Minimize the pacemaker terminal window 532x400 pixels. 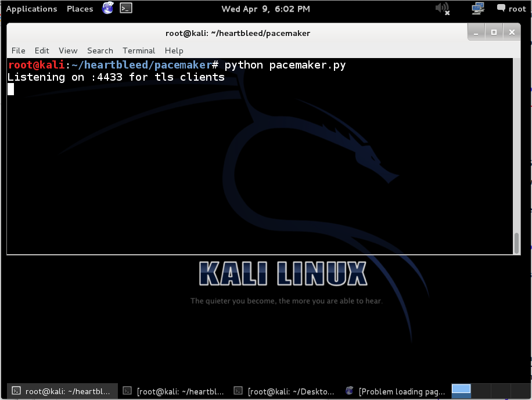click(x=476, y=33)
